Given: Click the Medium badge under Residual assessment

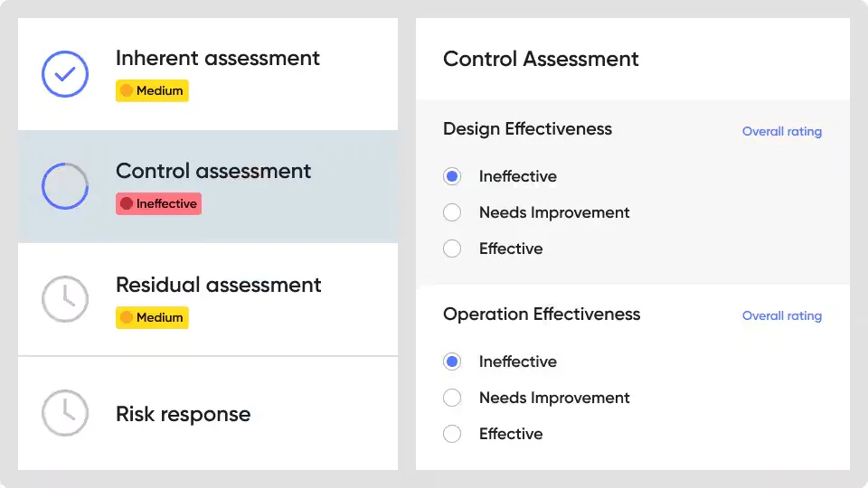Looking at the screenshot, I should [152, 317].
